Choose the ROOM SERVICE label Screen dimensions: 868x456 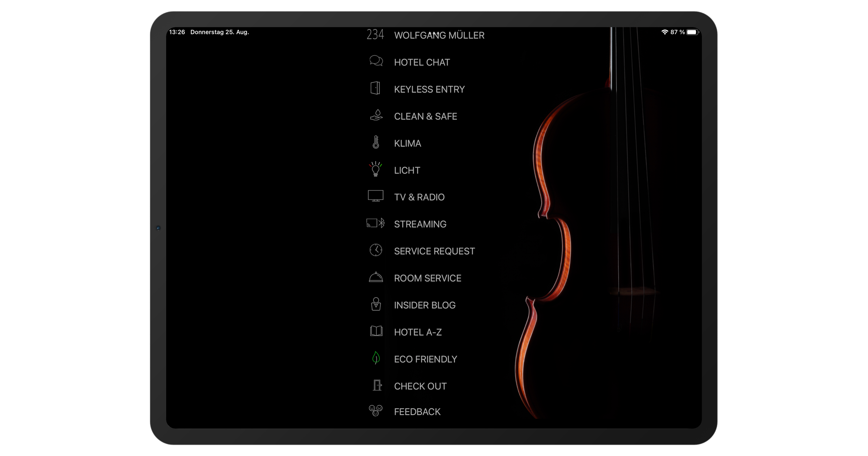(428, 278)
